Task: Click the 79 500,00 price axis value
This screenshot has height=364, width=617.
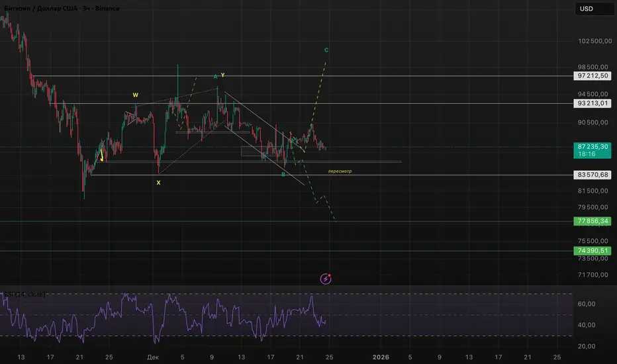Action: 593,207
